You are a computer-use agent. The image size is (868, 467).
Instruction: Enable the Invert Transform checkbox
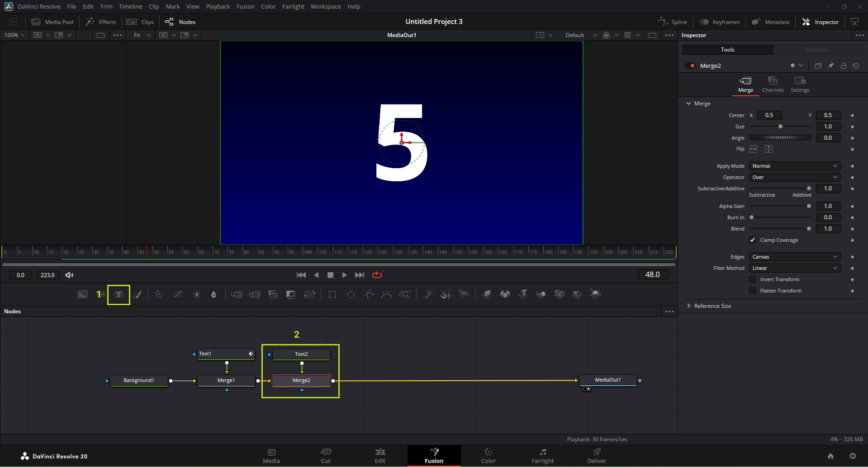point(753,279)
